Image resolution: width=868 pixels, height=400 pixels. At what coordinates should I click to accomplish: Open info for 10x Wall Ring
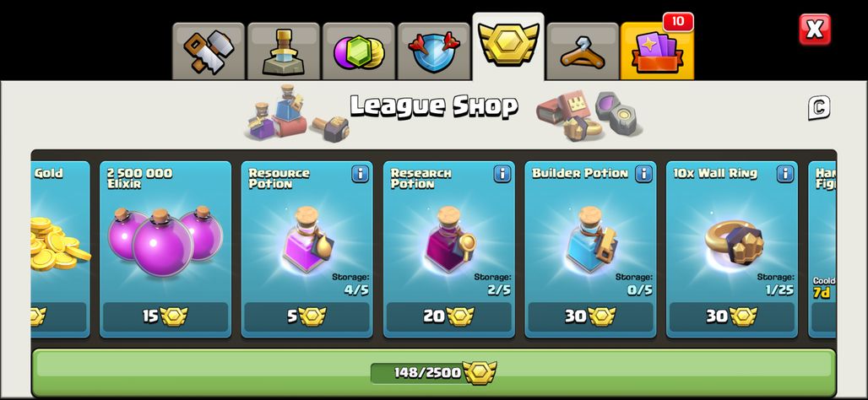point(785,175)
